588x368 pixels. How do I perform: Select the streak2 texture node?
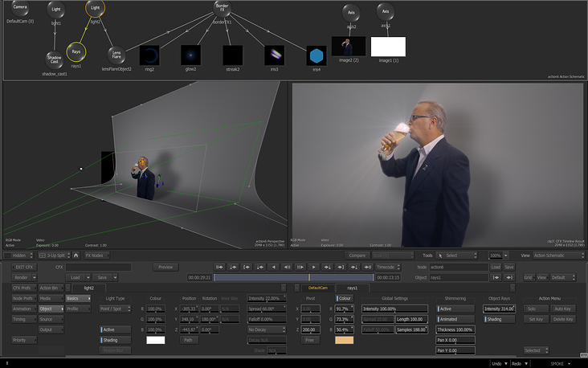click(x=232, y=55)
